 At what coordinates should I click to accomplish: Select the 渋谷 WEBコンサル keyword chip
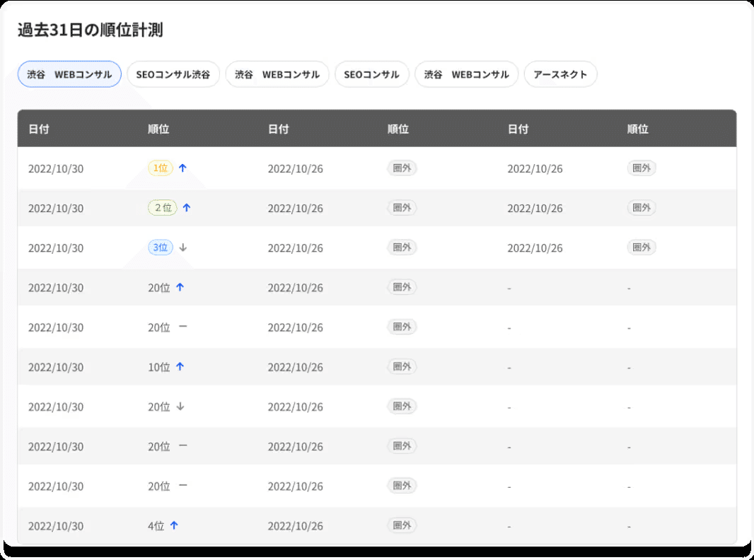click(x=69, y=74)
